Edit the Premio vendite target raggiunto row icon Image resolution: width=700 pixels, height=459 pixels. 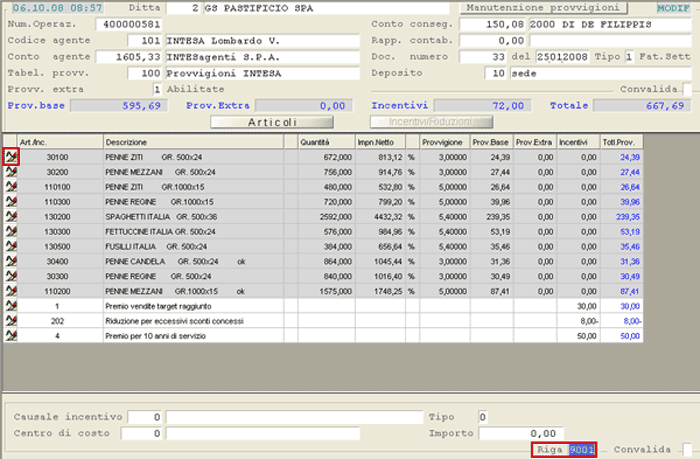pos(11,306)
